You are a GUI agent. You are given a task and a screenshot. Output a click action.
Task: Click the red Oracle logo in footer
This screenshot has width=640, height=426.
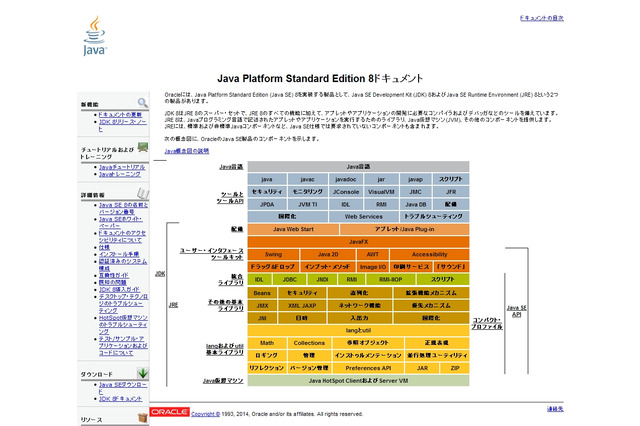[169, 412]
